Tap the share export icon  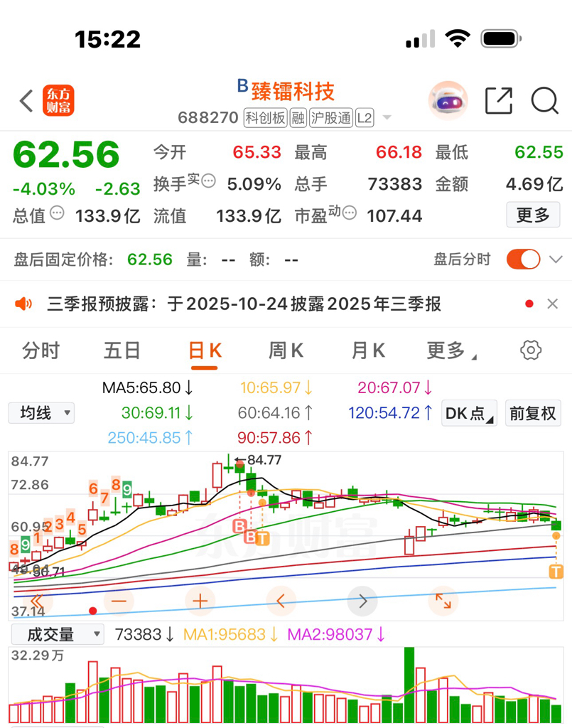coord(499,100)
